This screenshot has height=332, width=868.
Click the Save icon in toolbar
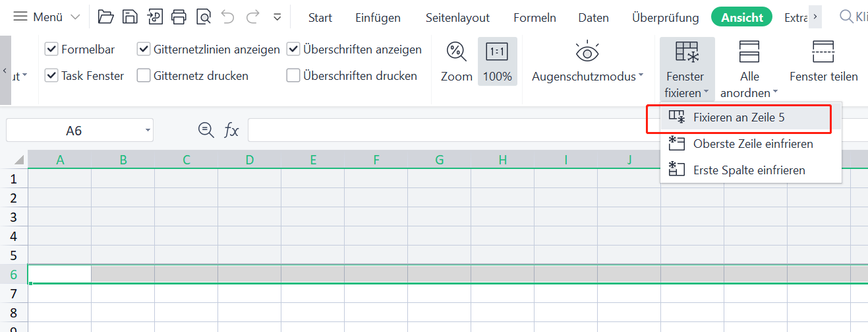pos(130,17)
